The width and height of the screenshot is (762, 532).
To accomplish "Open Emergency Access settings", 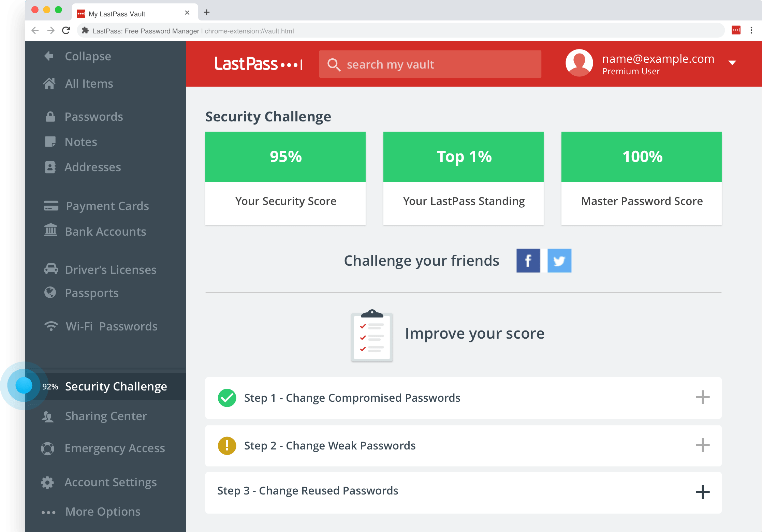I will click(x=115, y=448).
